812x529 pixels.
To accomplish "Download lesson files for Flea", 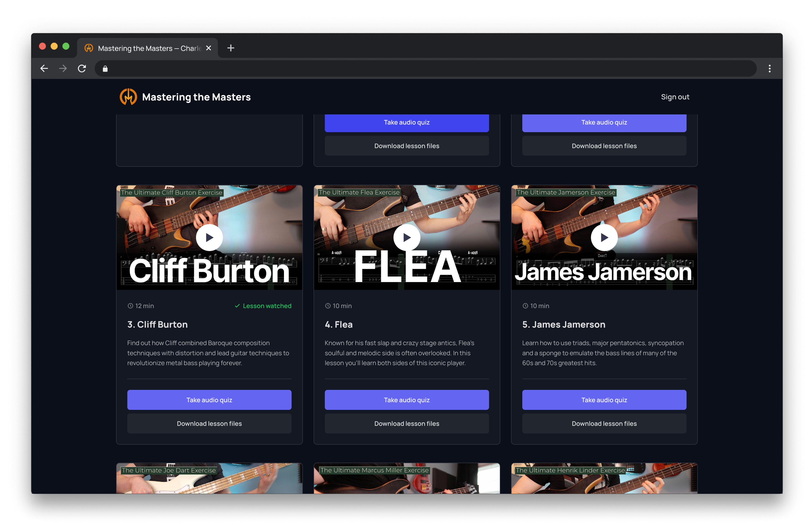I will pyautogui.click(x=407, y=423).
